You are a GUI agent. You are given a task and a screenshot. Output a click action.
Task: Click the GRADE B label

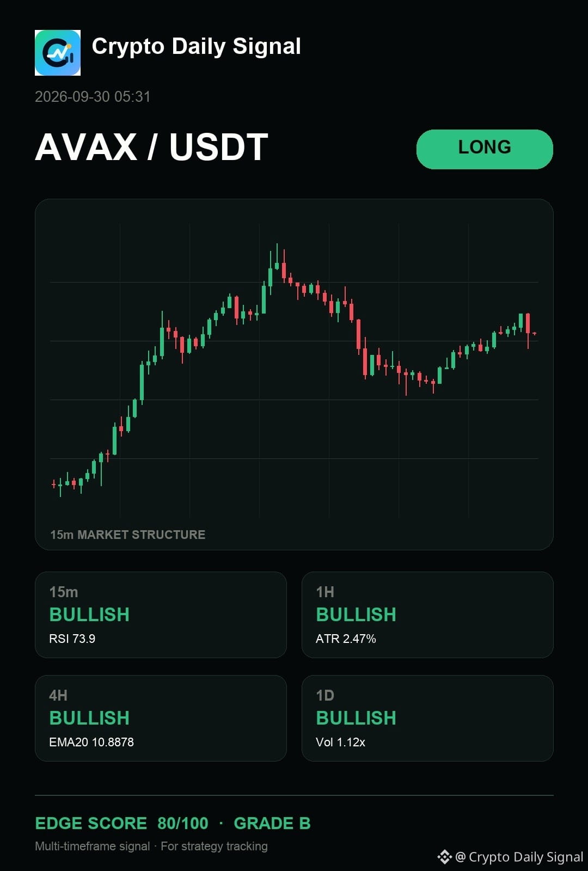(272, 823)
